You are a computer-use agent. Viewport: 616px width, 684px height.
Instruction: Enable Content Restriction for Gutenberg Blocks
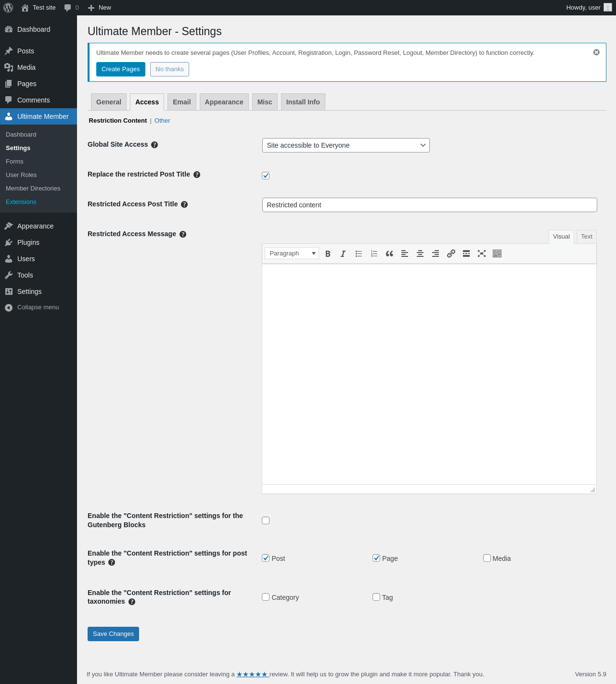[x=266, y=520]
